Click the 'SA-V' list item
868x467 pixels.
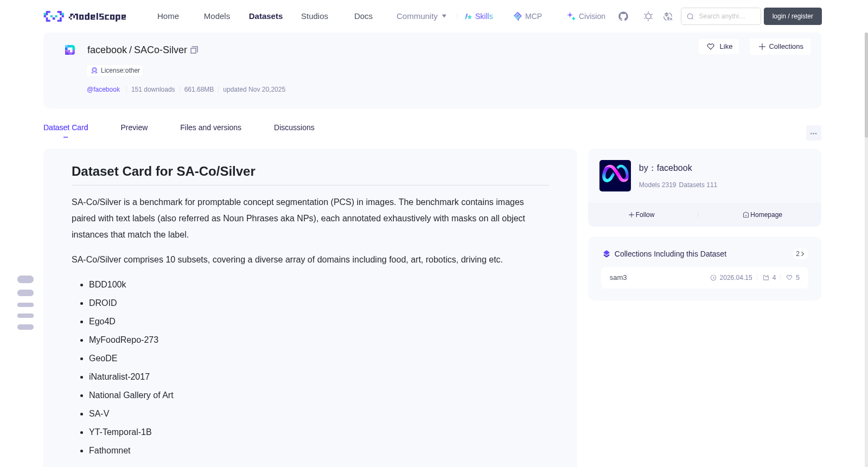(99, 414)
